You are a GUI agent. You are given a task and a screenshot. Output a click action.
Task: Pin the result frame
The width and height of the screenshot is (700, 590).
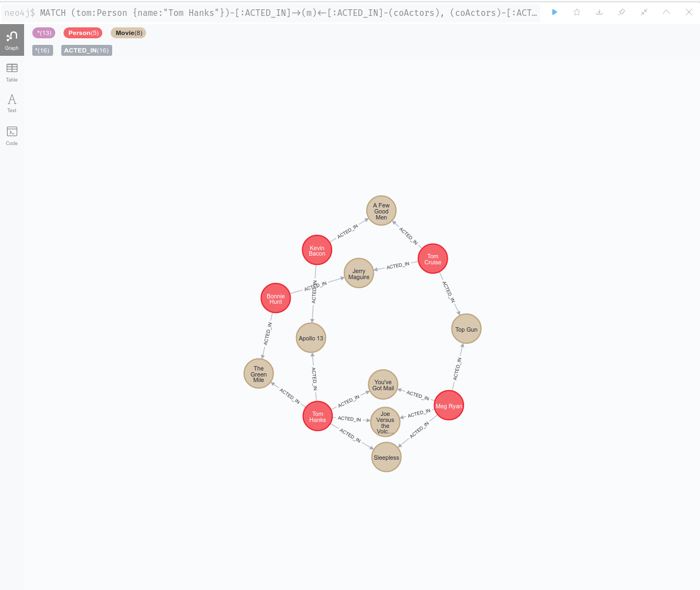point(622,12)
